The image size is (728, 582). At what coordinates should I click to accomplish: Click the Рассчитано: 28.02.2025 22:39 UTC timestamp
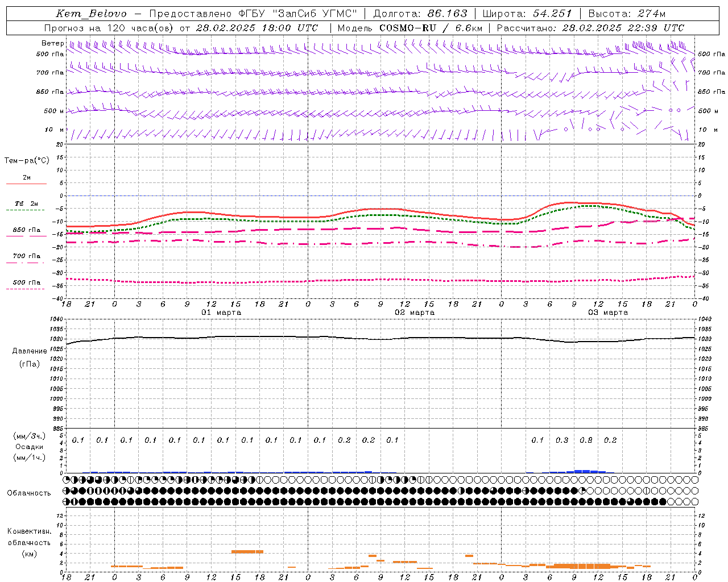[x=590, y=28]
